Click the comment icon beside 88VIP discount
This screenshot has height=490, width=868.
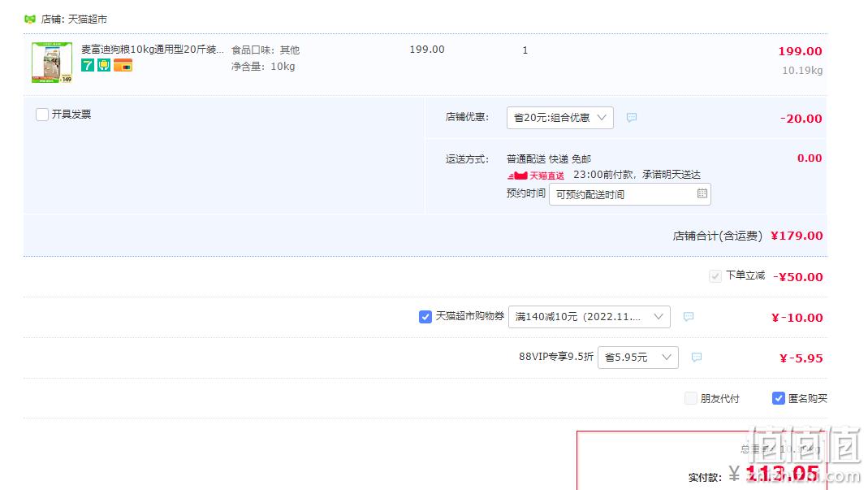(697, 358)
